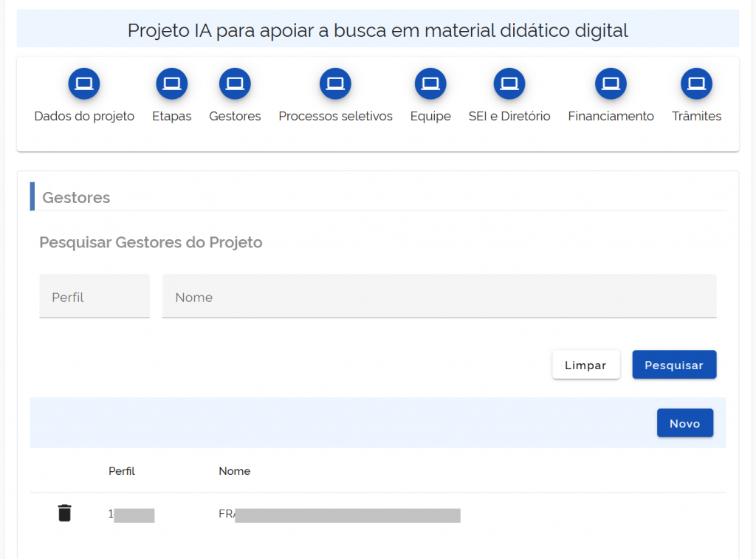Click the Perfil search field
This screenshot has height=559, width=756.
[x=94, y=296]
